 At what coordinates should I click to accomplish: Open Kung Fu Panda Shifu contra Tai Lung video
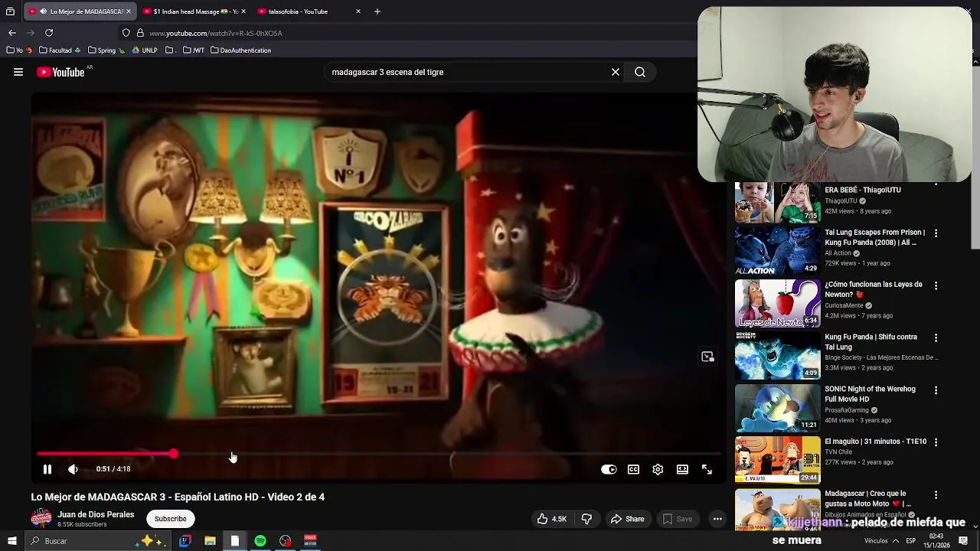(777, 356)
